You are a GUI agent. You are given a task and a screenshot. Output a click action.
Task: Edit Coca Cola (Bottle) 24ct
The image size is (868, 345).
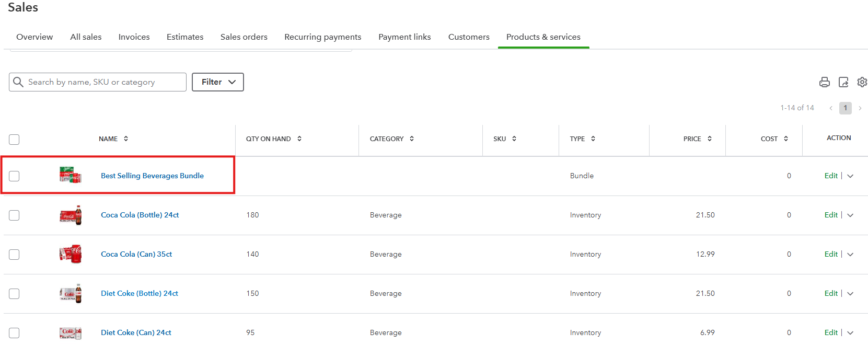click(831, 215)
